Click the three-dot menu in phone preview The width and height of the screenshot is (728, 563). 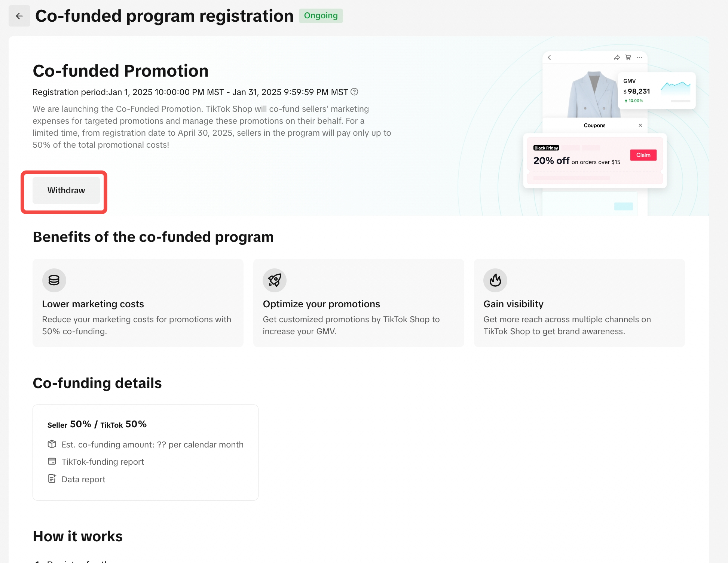pos(639,58)
